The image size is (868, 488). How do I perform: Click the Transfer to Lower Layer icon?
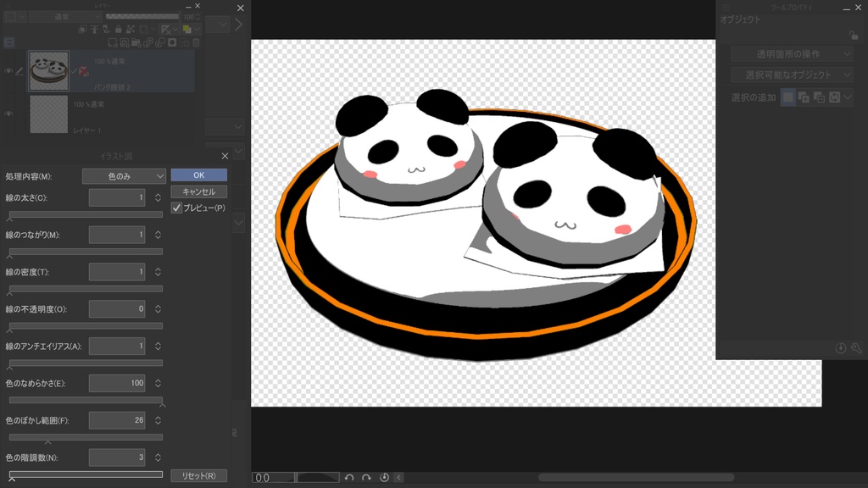148,42
